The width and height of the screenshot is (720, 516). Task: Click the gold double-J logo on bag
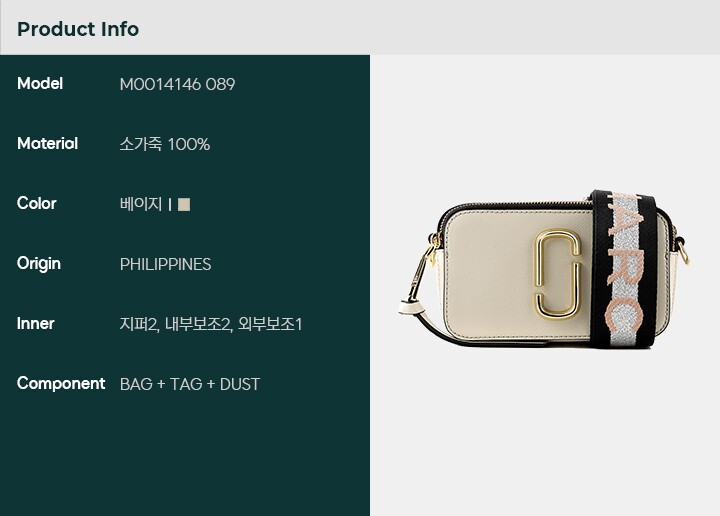557,274
